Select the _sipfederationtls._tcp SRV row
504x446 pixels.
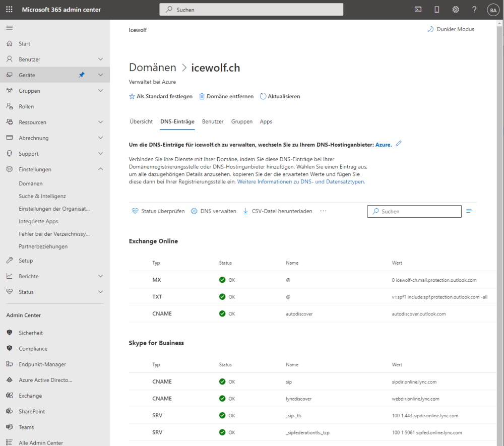312,432
